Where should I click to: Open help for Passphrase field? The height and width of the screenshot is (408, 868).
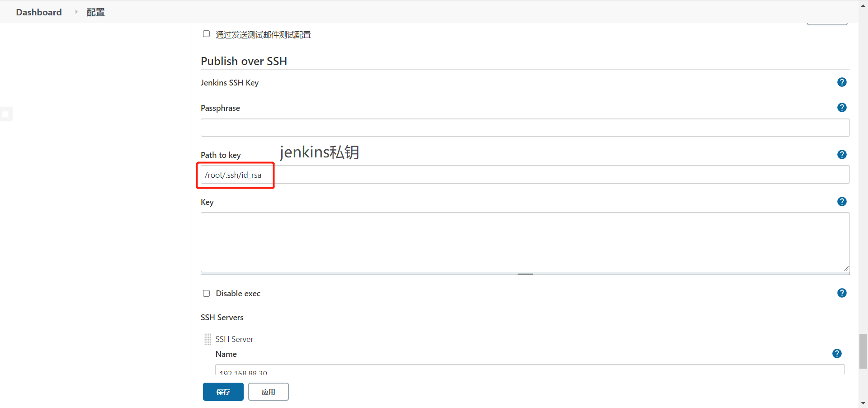click(x=842, y=108)
